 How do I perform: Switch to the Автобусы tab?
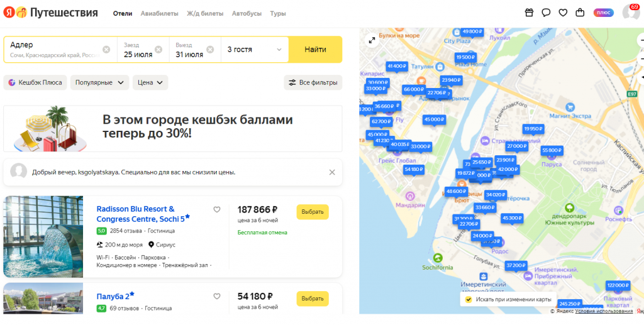(x=247, y=14)
